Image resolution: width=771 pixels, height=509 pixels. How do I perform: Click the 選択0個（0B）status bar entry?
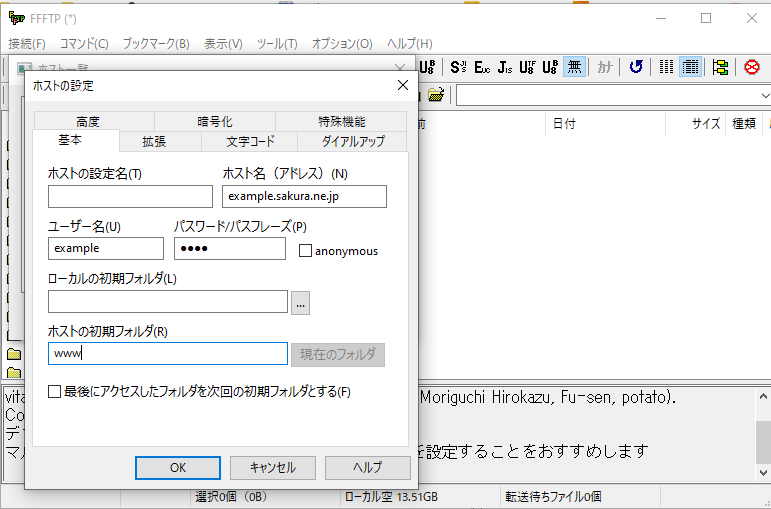[x=231, y=497]
